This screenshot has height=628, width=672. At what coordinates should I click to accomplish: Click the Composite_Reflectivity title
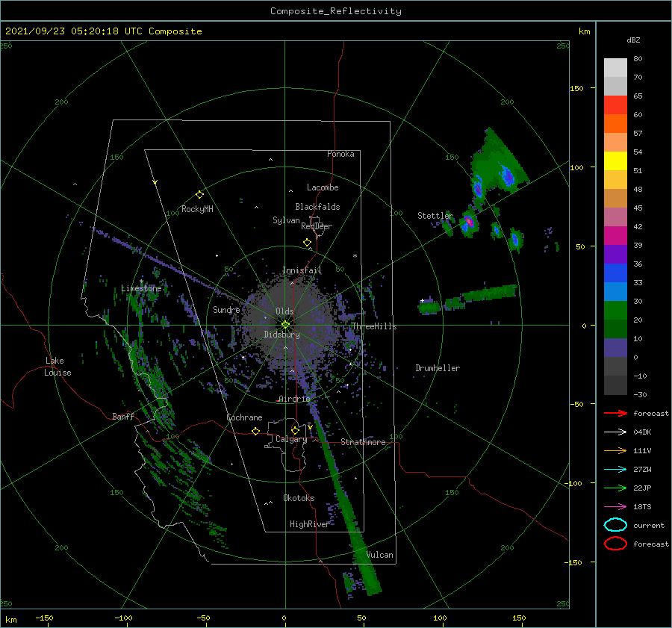pyautogui.click(x=336, y=11)
